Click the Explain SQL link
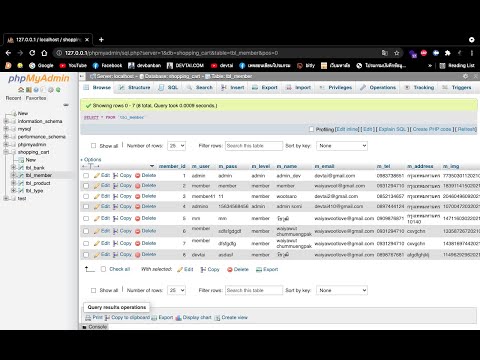 (392, 129)
